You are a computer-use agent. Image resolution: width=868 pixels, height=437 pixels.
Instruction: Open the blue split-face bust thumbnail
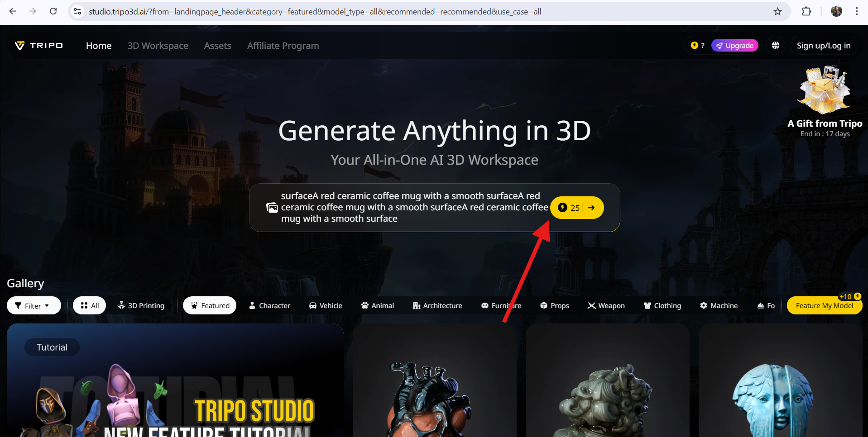click(781, 380)
